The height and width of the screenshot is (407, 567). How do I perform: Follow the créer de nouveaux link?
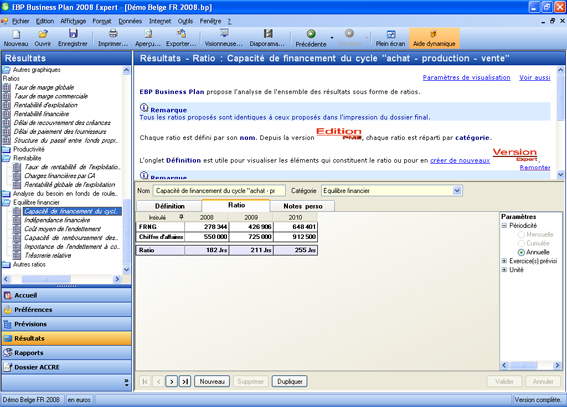click(460, 160)
